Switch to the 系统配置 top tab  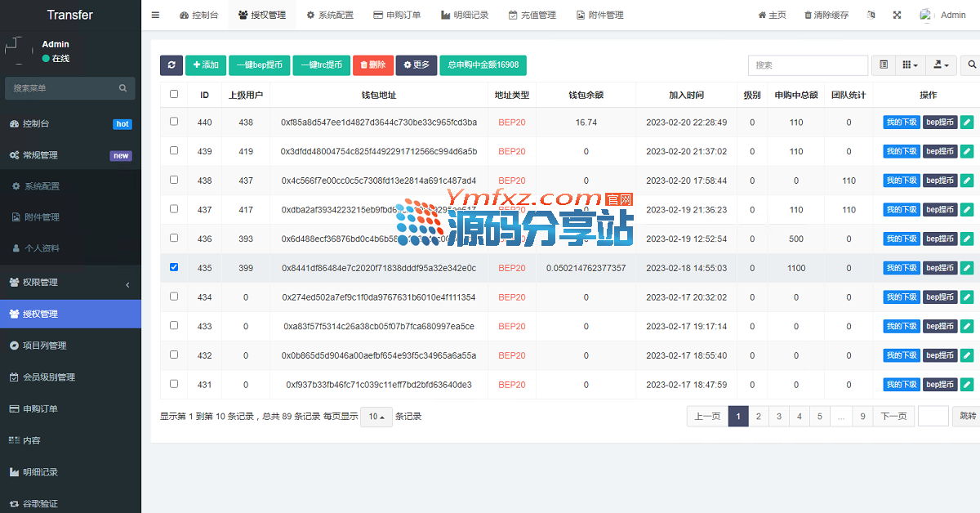click(x=330, y=16)
